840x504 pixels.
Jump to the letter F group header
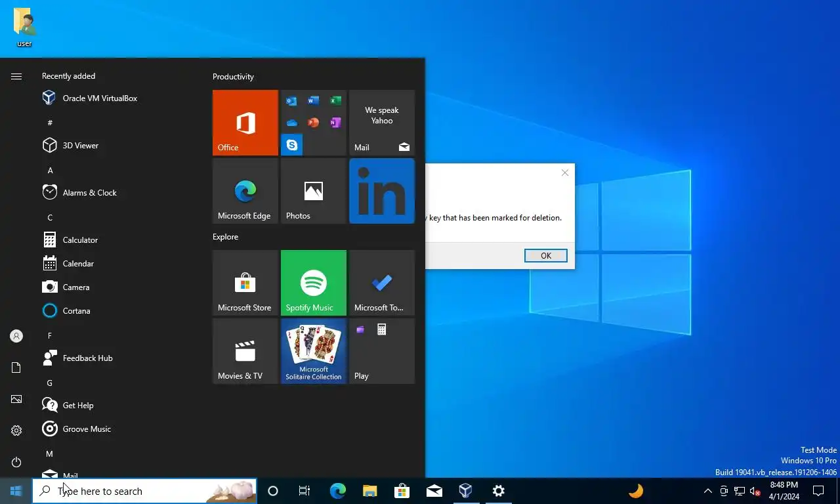point(50,335)
